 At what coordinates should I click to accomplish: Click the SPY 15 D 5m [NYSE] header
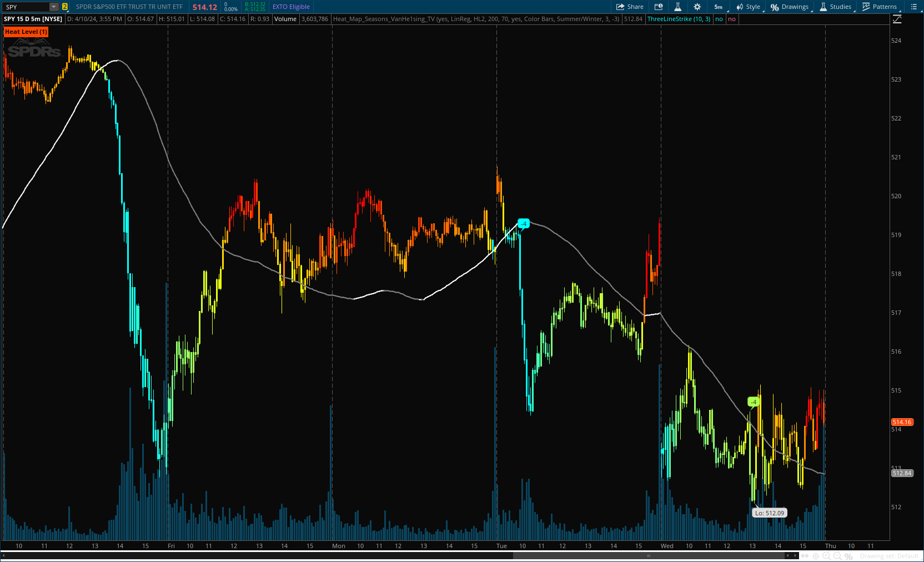click(x=33, y=19)
